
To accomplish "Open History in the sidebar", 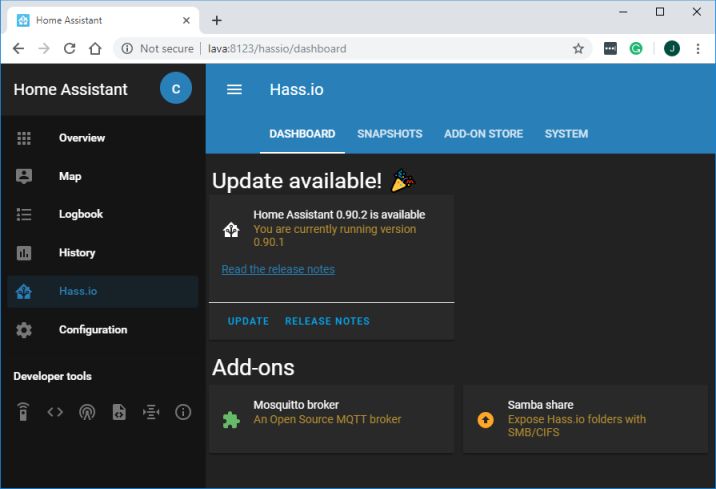I will (x=103, y=252).
